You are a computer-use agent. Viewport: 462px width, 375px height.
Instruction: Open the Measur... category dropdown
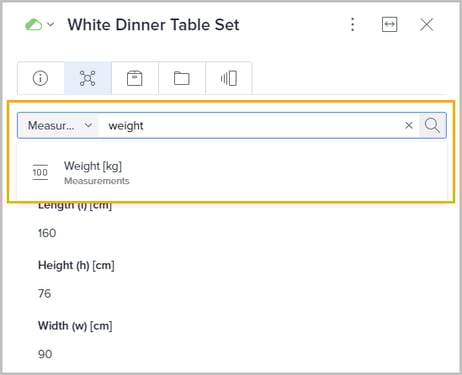tap(58, 126)
